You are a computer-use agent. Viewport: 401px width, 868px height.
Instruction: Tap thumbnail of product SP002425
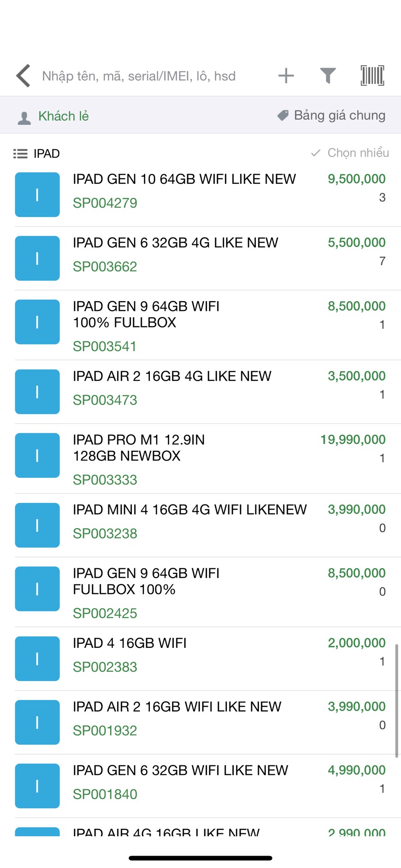[x=37, y=589]
